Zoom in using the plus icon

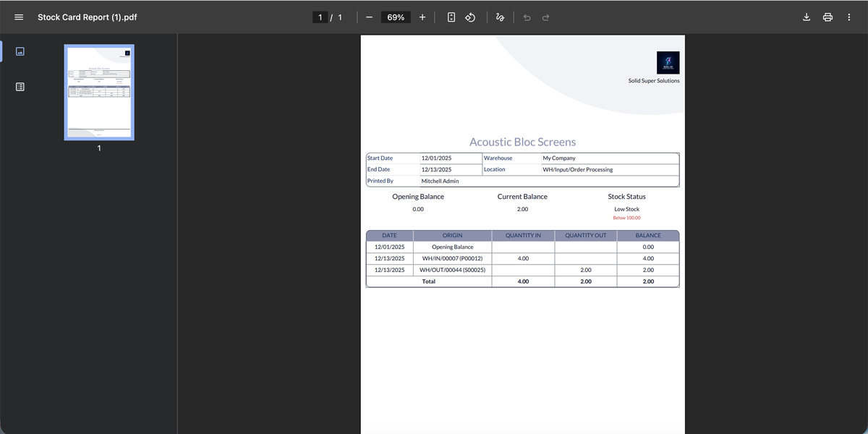422,17
